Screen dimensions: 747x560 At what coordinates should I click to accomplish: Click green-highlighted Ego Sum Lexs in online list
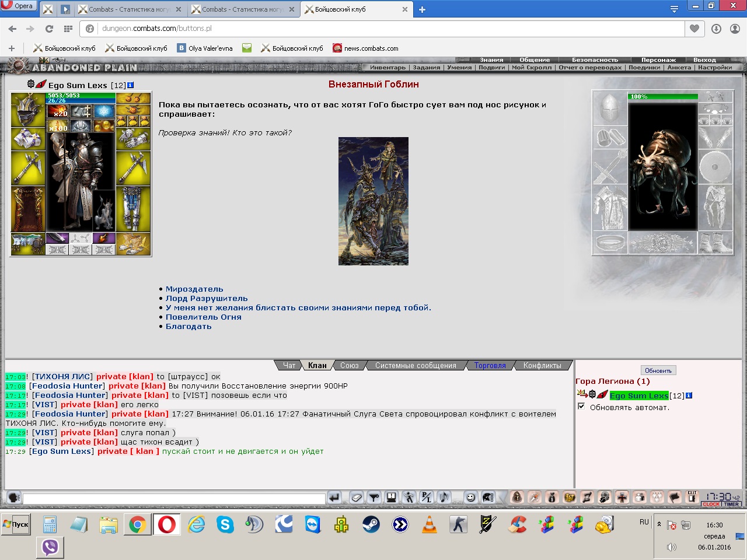click(639, 395)
